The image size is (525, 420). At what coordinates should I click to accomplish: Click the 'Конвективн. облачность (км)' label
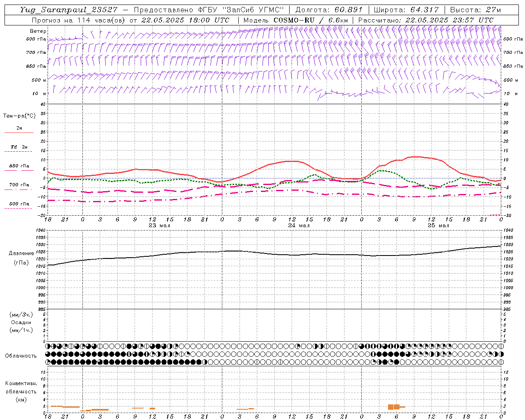point(21,391)
